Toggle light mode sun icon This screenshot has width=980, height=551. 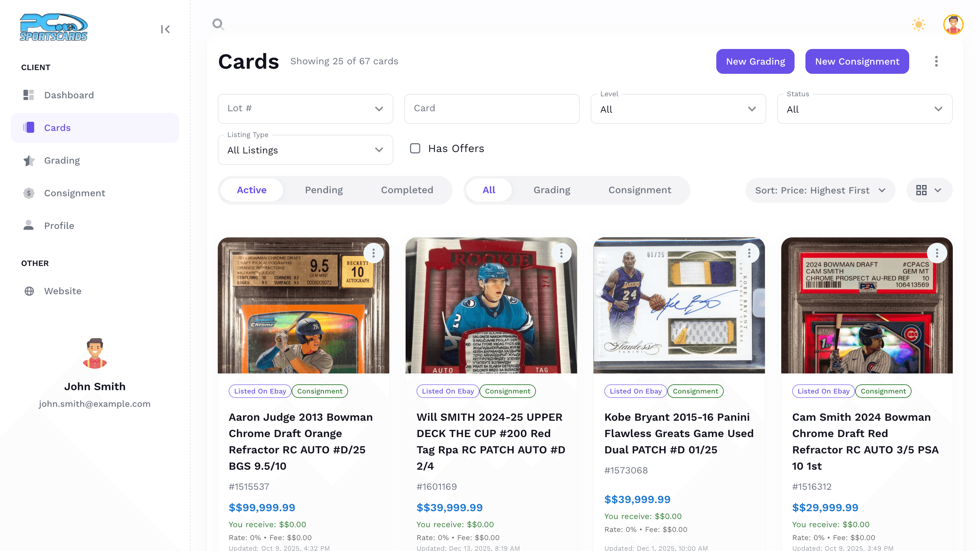(x=918, y=25)
